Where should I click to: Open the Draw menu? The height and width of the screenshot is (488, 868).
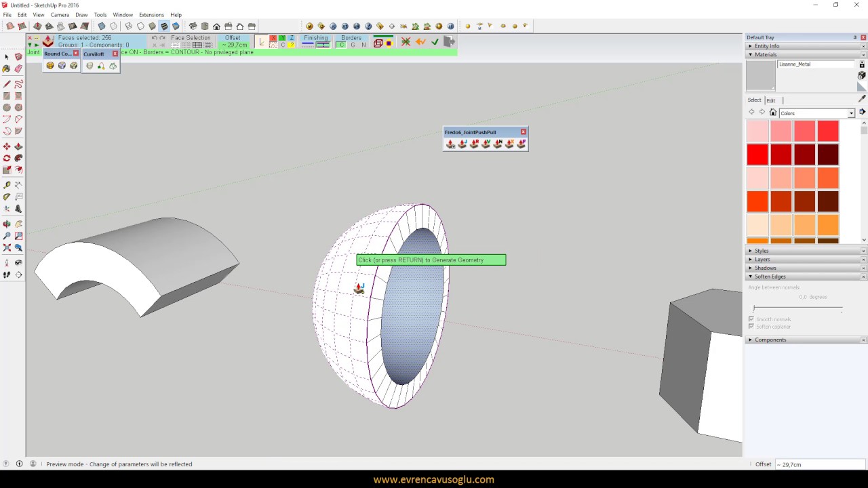81,14
